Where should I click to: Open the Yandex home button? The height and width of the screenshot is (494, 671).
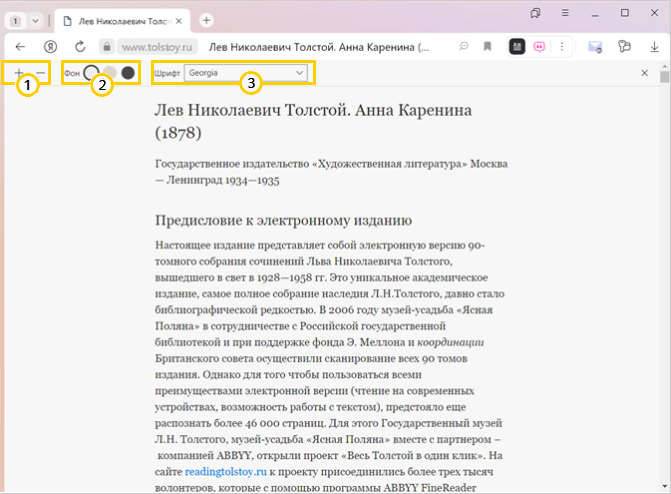[50, 46]
